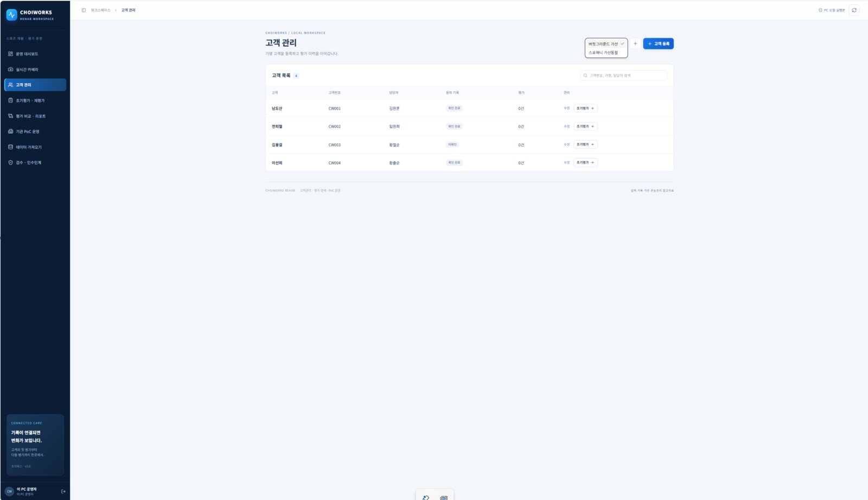This screenshot has width=868, height=500.
Task: Click the CHOIWORKS pulse logo
Action: click(11, 15)
